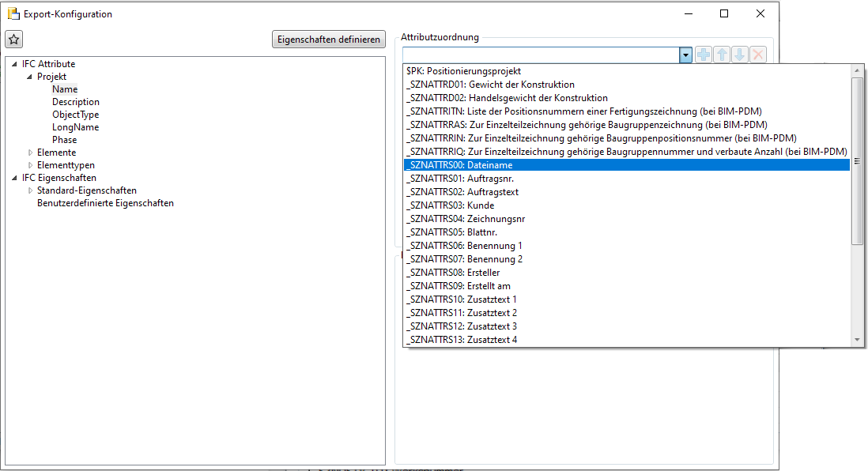Maximize the Export-Konfiguration window
The width and height of the screenshot is (868, 471).
(x=724, y=14)
